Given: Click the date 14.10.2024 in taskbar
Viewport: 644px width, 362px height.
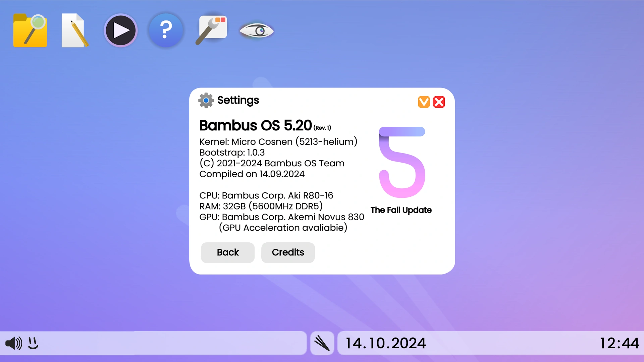Looking at the screenshot, I should click(x=386, y=343).
